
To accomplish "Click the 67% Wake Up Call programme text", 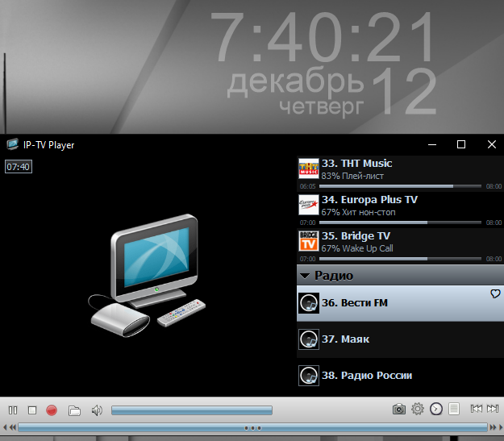I will 357,248.
